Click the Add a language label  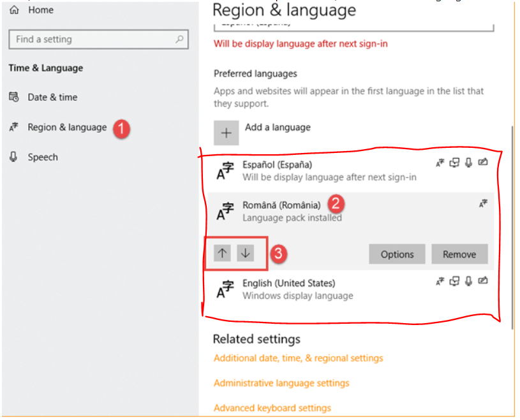pyautogui.click(x=278, y=127)
